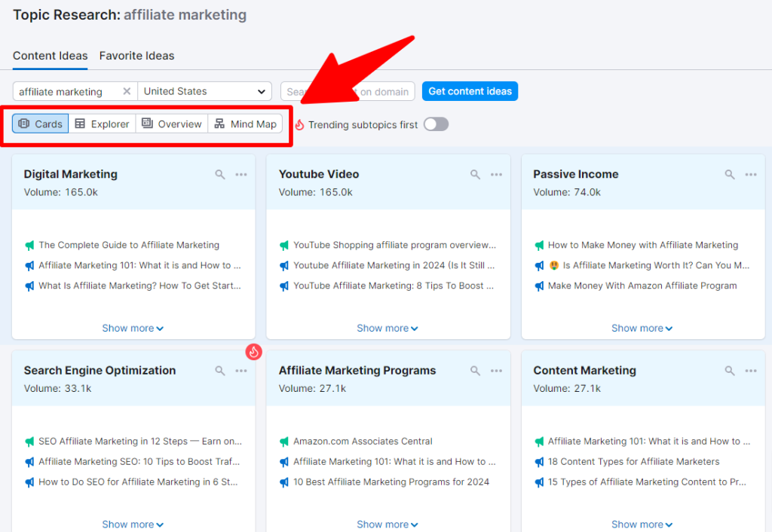This screenshot has height=532, width=772.
Task: Click Volume: 74.0k on Passive Income card
Action: (567, 192)
